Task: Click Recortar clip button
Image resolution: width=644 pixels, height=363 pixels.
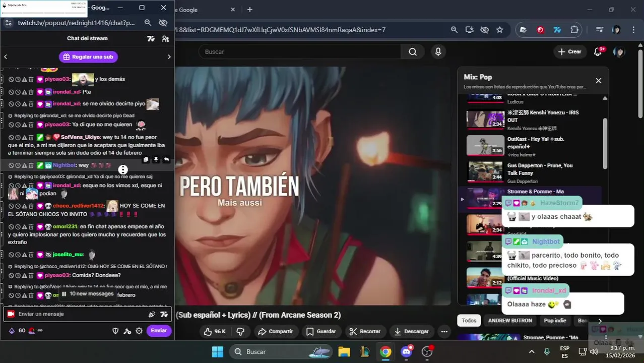Action: (365, 332)
